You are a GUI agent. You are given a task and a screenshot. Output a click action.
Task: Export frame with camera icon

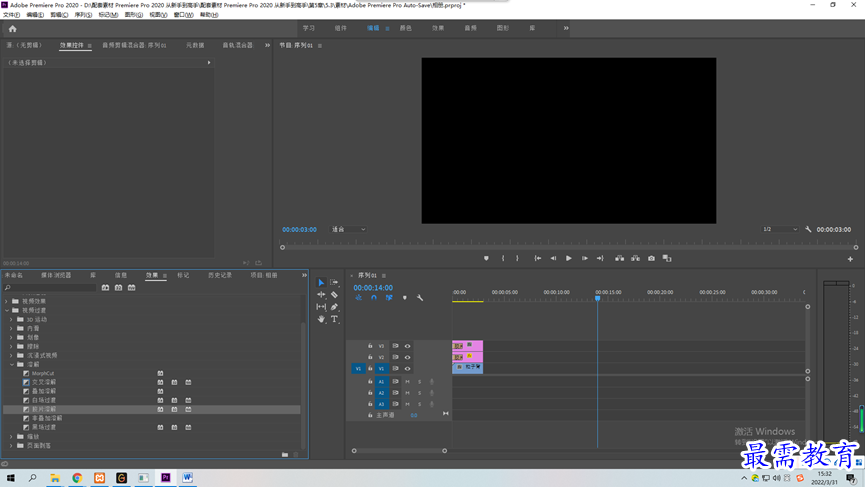point(652,258)
